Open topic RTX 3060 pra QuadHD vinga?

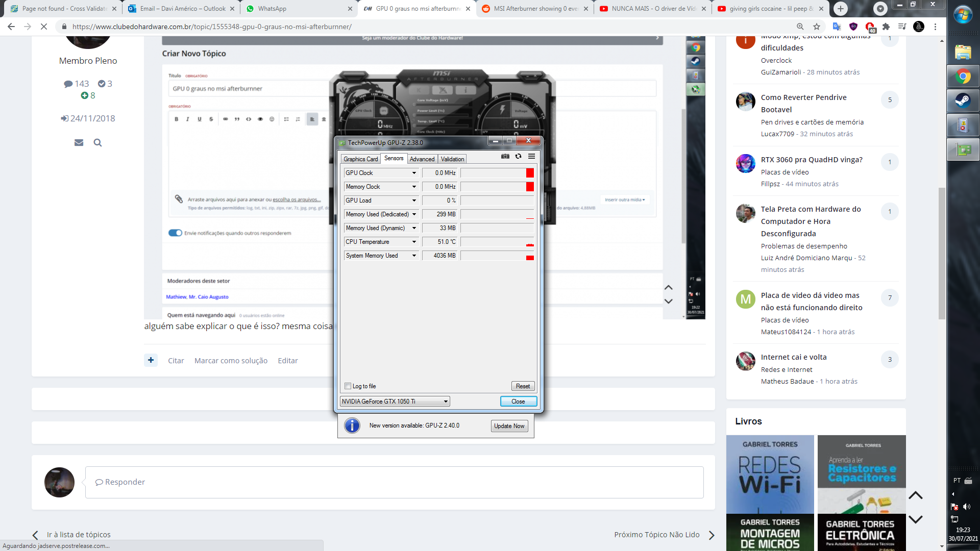pos(812,160)
